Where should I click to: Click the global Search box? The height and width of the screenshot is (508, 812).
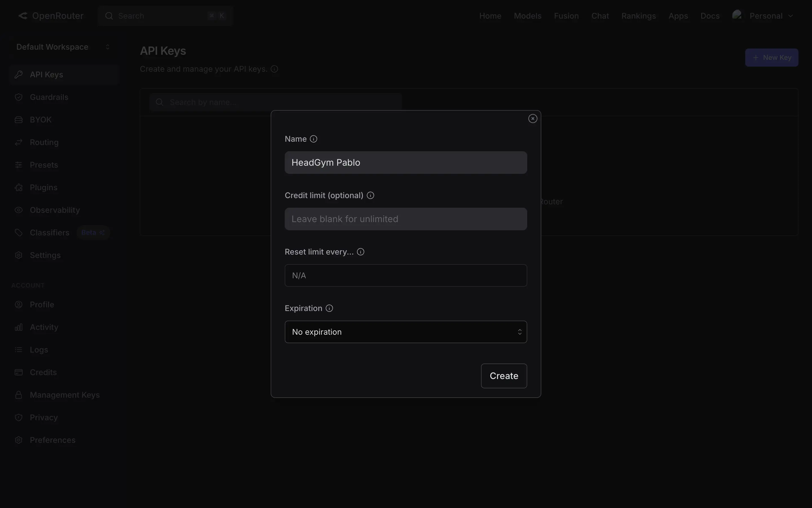(x=166, y=16)
